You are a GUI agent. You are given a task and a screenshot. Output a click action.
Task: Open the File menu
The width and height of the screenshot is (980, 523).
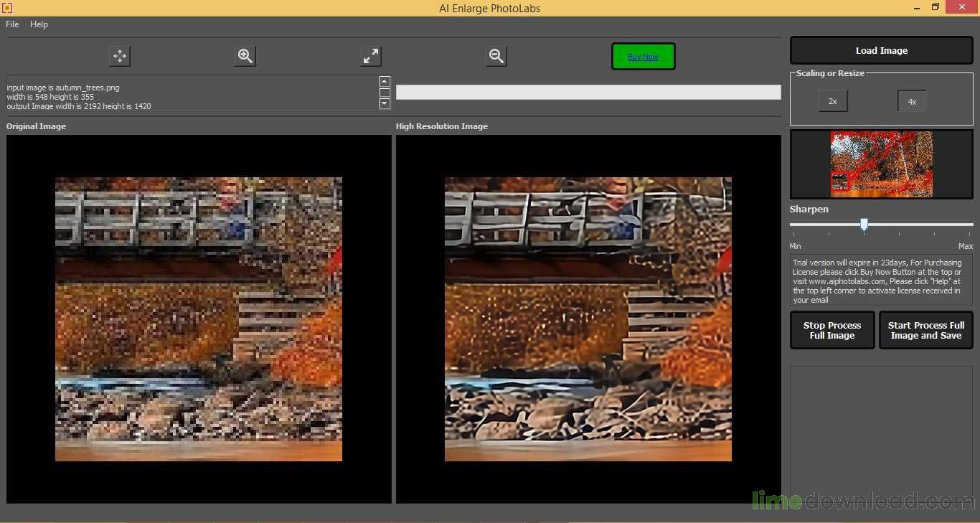point(12,24)
